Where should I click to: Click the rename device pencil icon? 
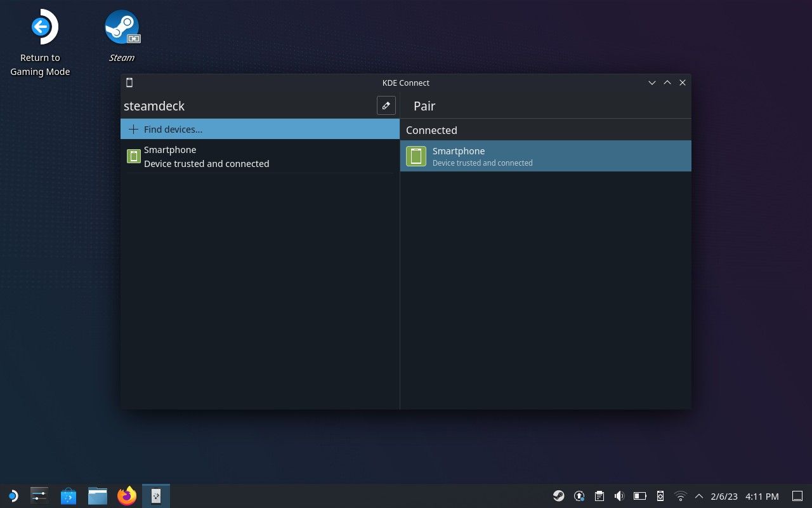[386, 105]
